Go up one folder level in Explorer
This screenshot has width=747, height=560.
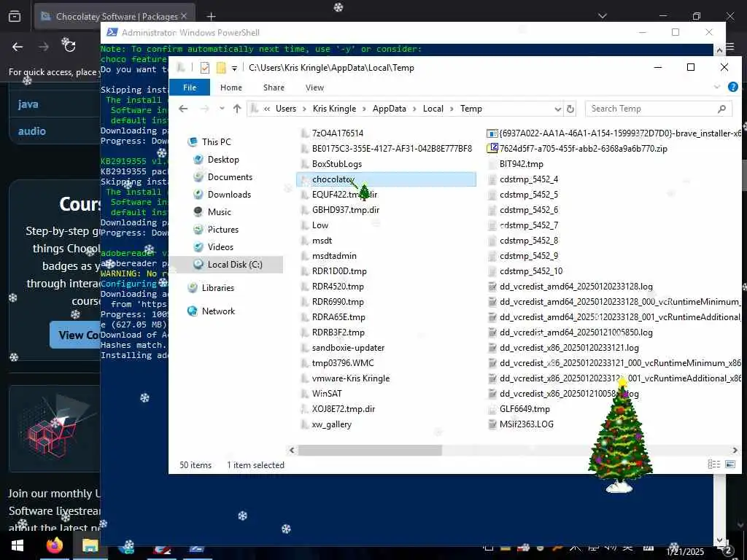[x=237, y=109]
